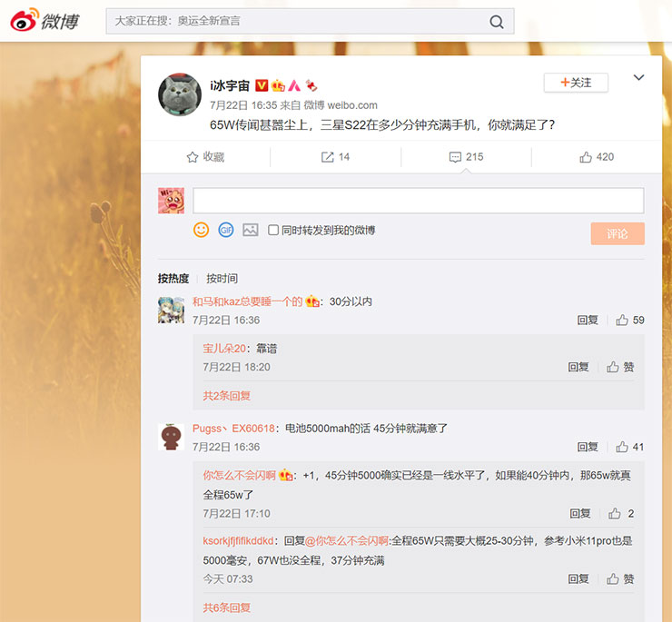The image size is (672, 622).
Task: Click the crown membership badge beside i冰宇宙
Action: tap(278, 85)
